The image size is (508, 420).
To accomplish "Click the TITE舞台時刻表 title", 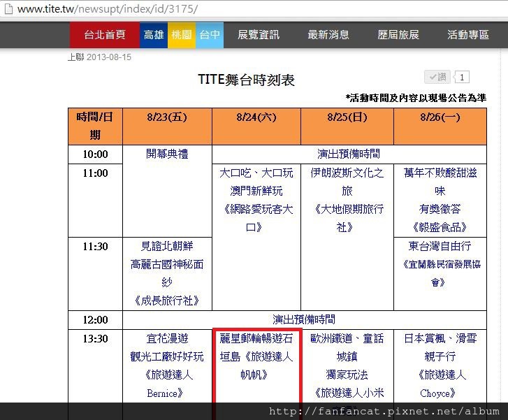I will 246,80.
